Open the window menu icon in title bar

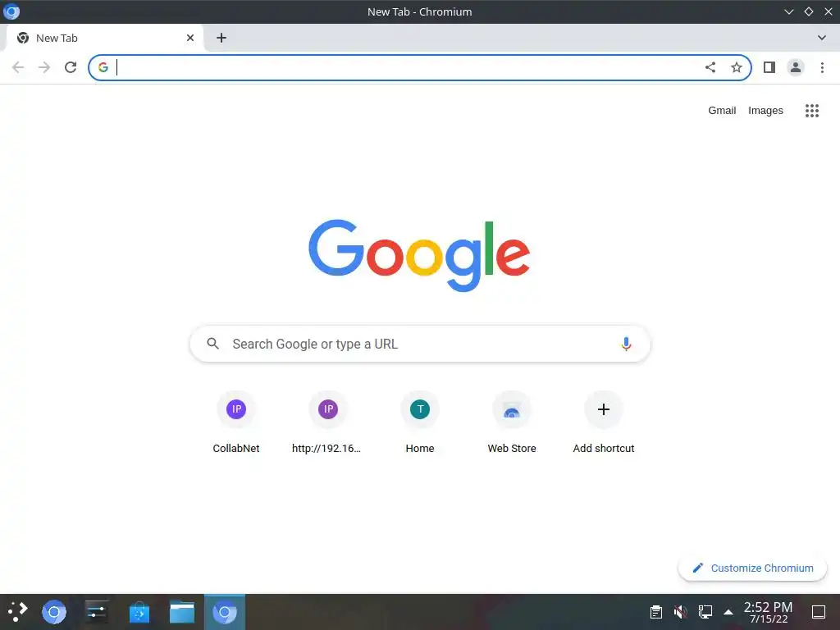(11, 11)
